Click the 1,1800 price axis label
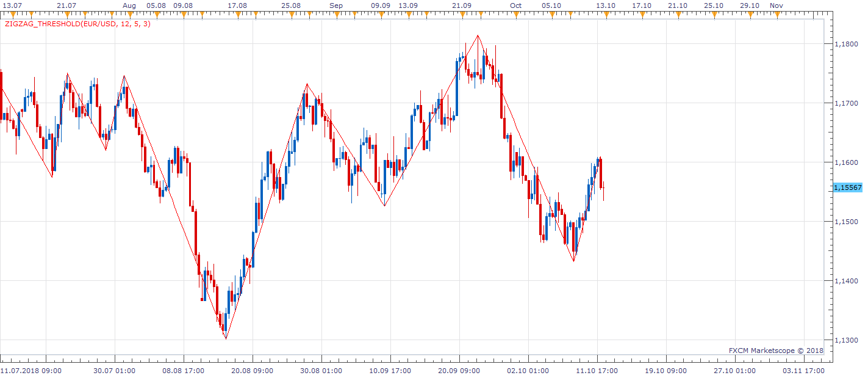Viewport: 868px width, 378px height. (847, 44)
